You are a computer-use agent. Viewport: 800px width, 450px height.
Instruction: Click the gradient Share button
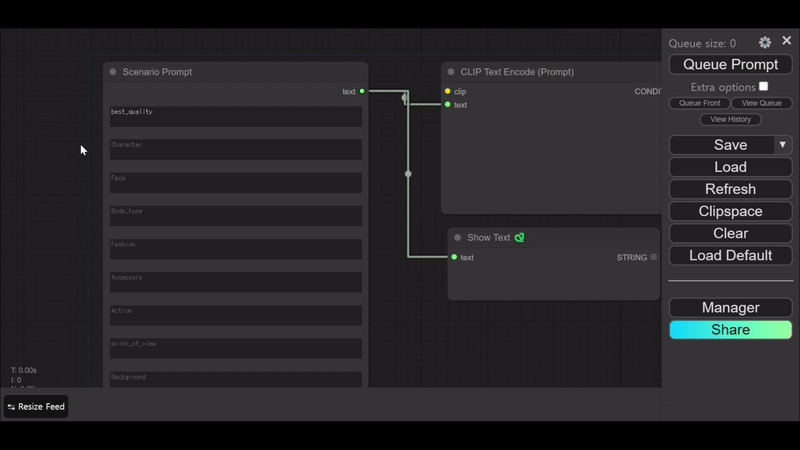tap(731, 330)
